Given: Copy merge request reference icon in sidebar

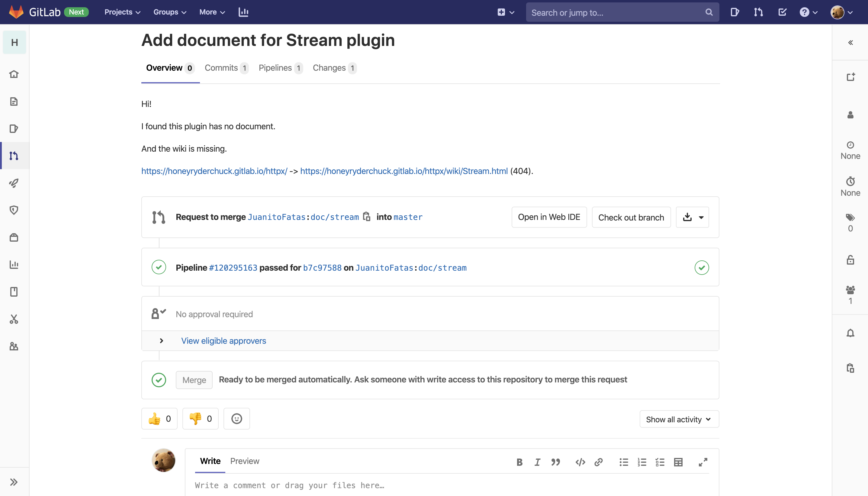Looking at the screenshot, I should [x=850, y=368].
